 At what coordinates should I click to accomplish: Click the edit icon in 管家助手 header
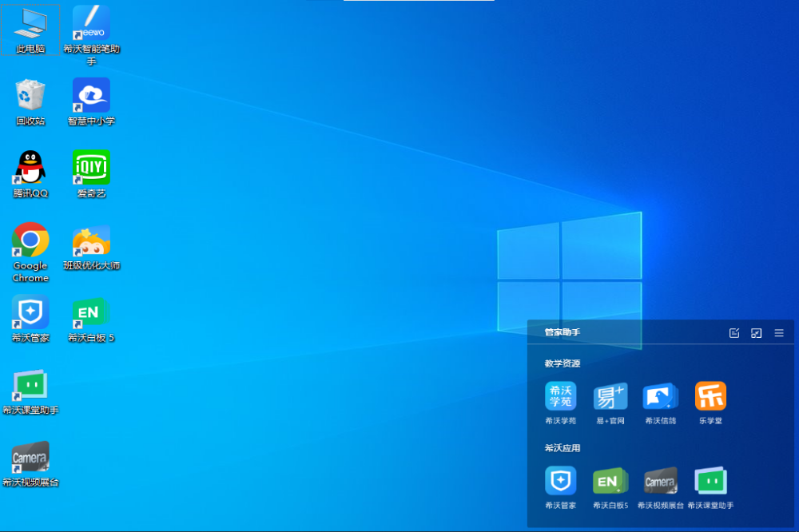tap(734, 333)
